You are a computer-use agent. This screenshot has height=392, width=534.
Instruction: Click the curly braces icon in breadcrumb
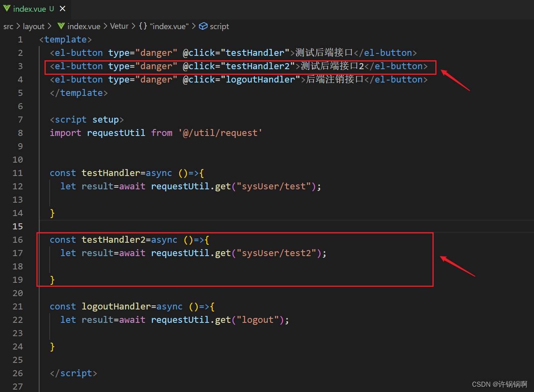143,26
